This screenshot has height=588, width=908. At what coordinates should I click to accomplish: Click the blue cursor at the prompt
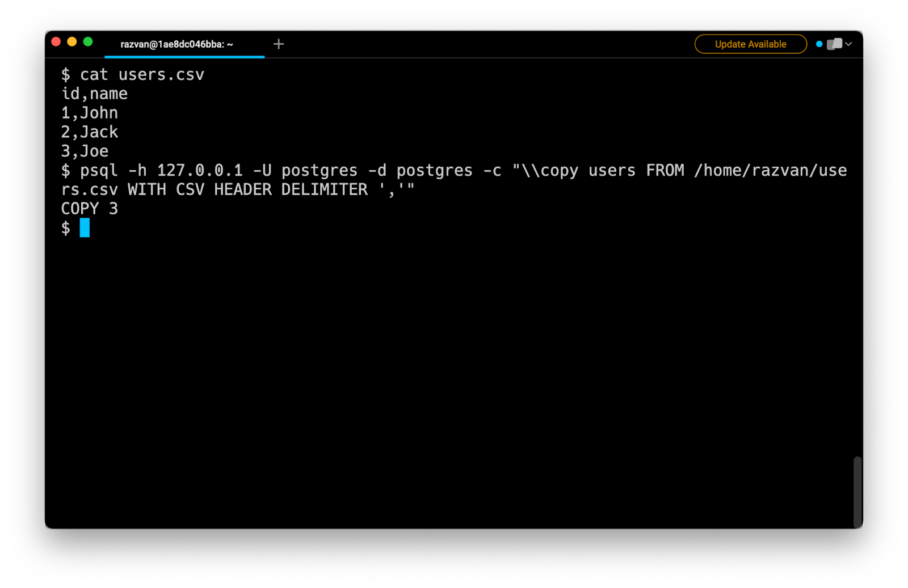[85, 228]
